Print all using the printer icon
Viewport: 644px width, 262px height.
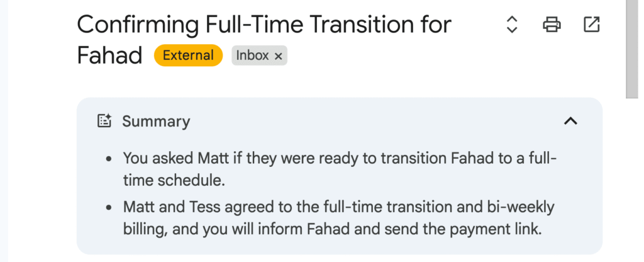coord(552,25)
